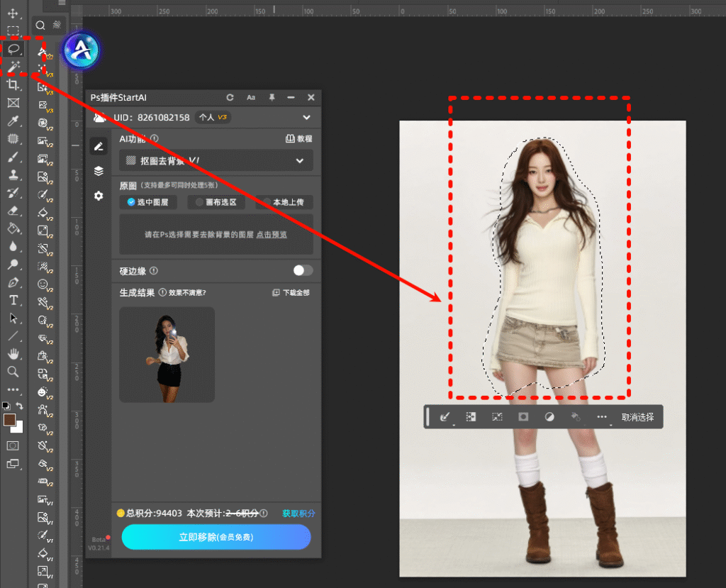Viewport: 726px width, 588px height.
Task: Select the Crop tool
Action: (x=13, y=84)
